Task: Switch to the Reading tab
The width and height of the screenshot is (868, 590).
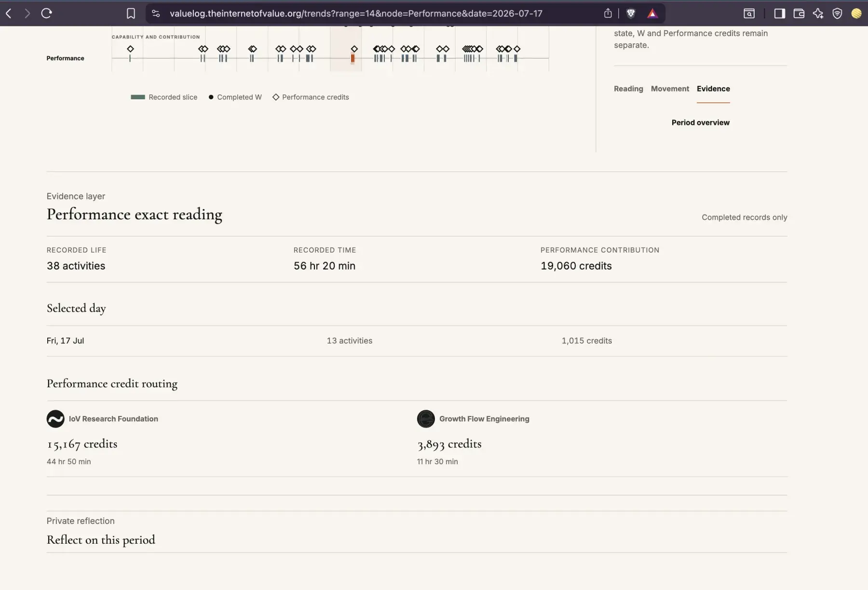Action: click(x=628, y=89)
